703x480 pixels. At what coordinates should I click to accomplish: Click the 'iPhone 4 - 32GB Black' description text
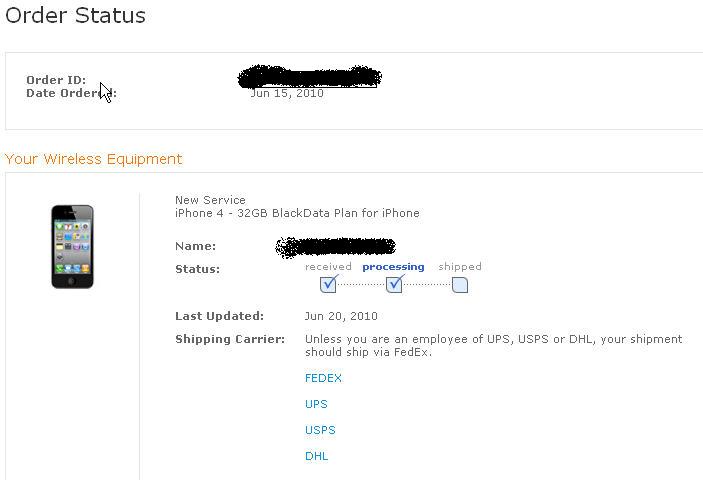[x=238, y=213]
